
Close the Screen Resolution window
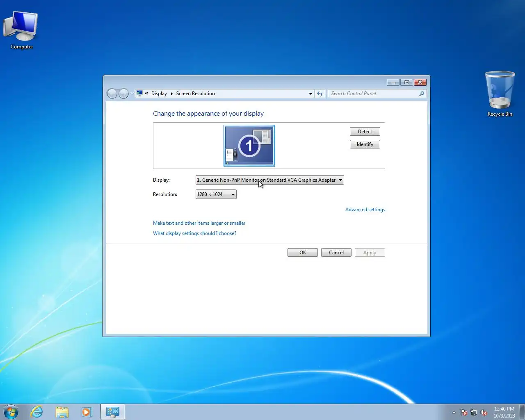pyautogui.click(x=420, y=82)
